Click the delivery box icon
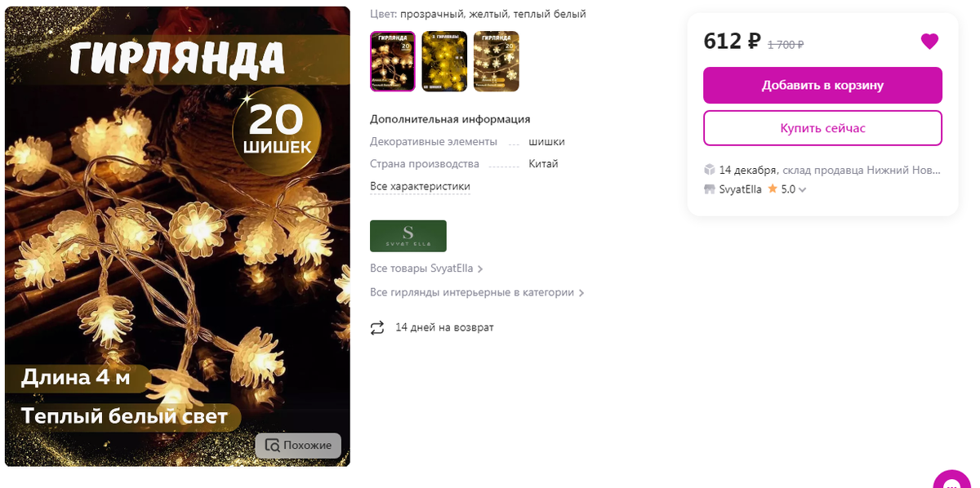This screenshot has height=488, width=980. tap(710, 170)
